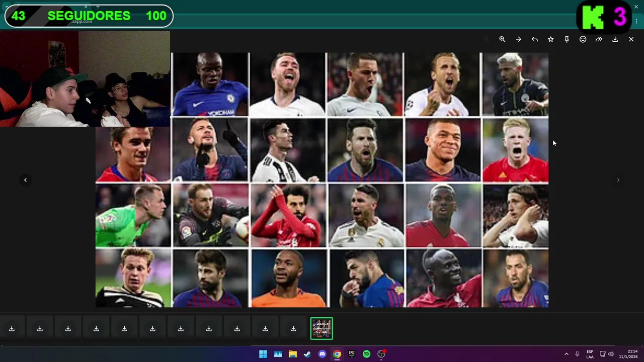The height and width of the screenshot is (362, 644).
Task: Zoom in on the viewed image
Action: click(x=502, y=39)
